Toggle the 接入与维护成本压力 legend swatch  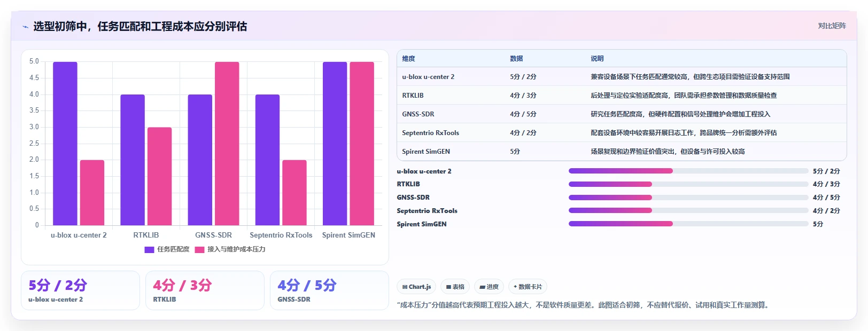[x=199, y=249]
